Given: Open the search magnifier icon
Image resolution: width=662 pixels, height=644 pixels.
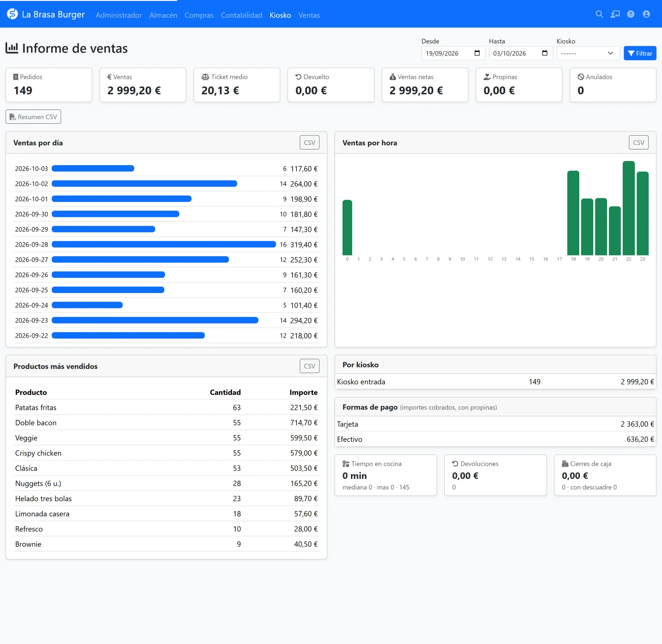Looking at the screenshot, I should click(x=599, y=14).
